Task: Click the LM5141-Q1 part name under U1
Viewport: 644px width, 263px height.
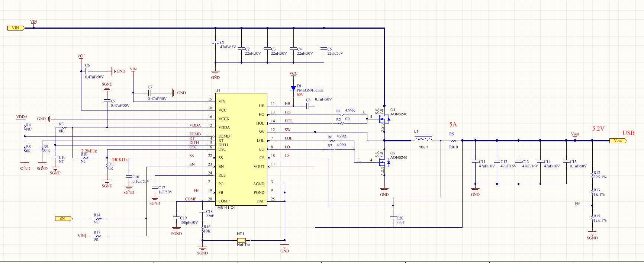Action: click(x=225, y=208)
